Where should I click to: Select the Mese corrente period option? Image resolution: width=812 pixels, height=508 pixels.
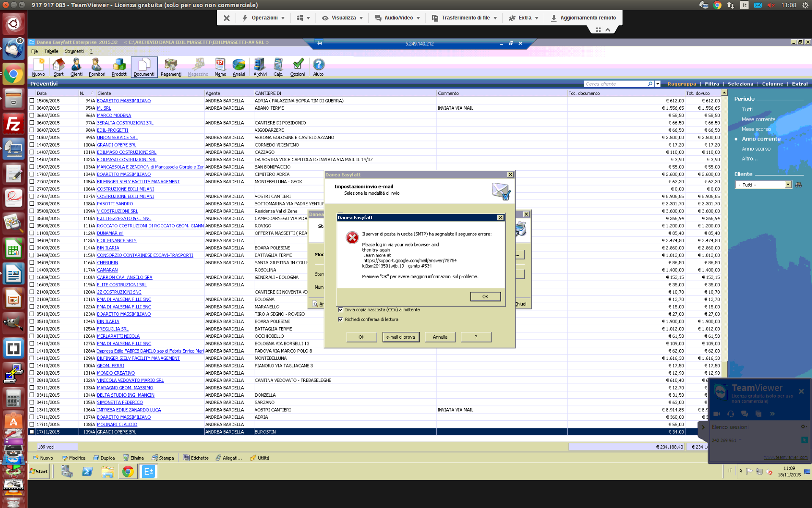pos(758,119)
